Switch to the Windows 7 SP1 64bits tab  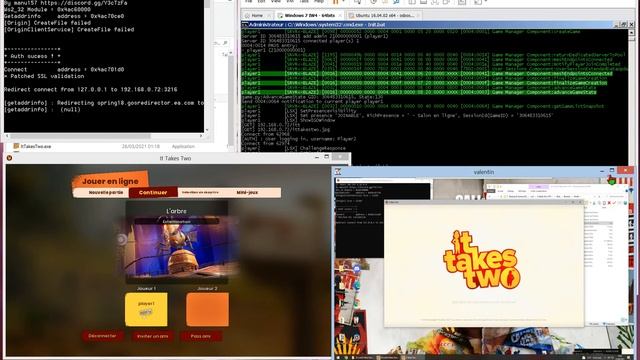[309, 16]
